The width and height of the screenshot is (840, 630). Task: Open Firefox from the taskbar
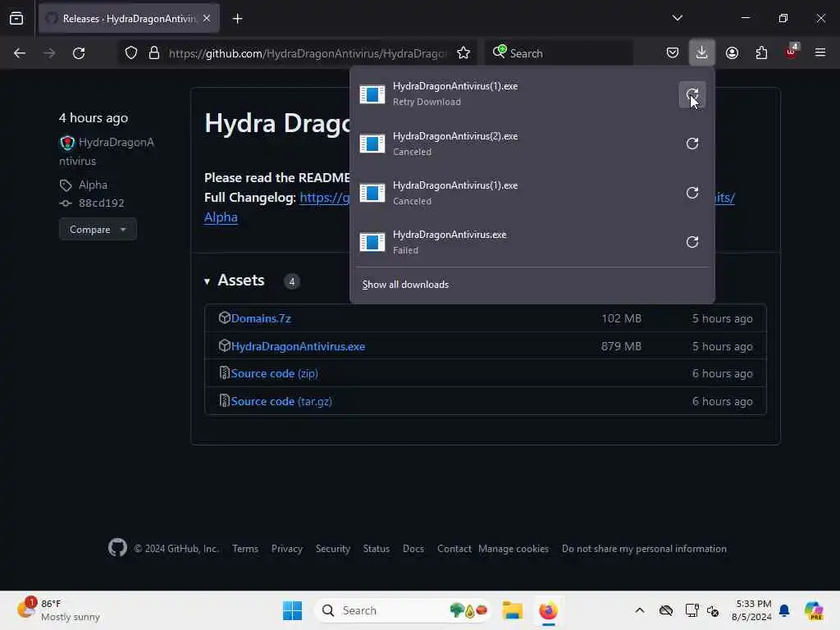pyautogui.click(x=548, y=610)
